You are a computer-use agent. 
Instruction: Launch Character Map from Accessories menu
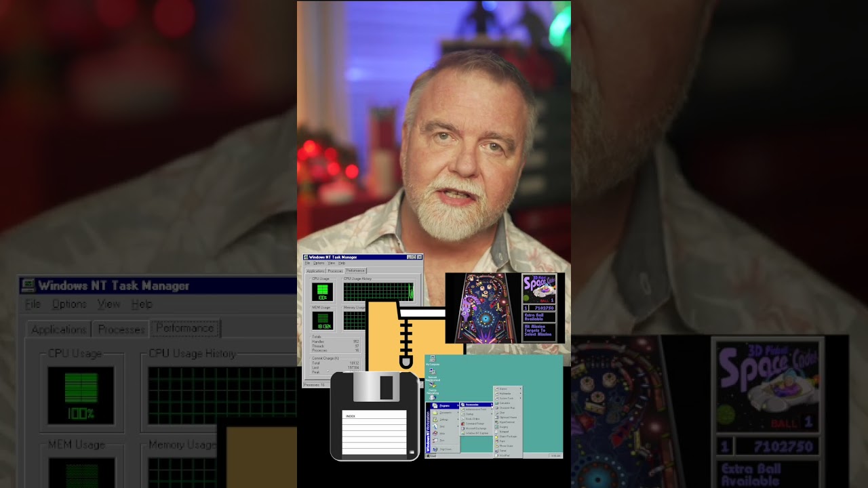508,408
